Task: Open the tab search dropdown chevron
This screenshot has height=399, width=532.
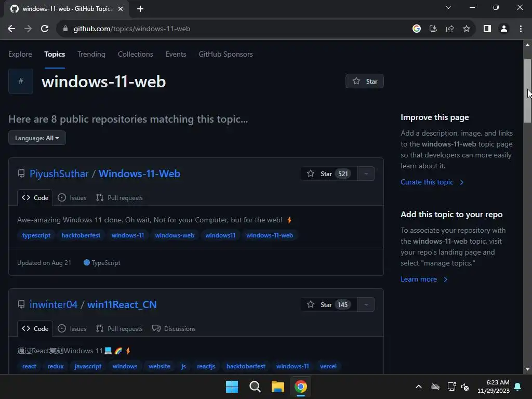Action: pyautogui.click(x=448, y=7)
